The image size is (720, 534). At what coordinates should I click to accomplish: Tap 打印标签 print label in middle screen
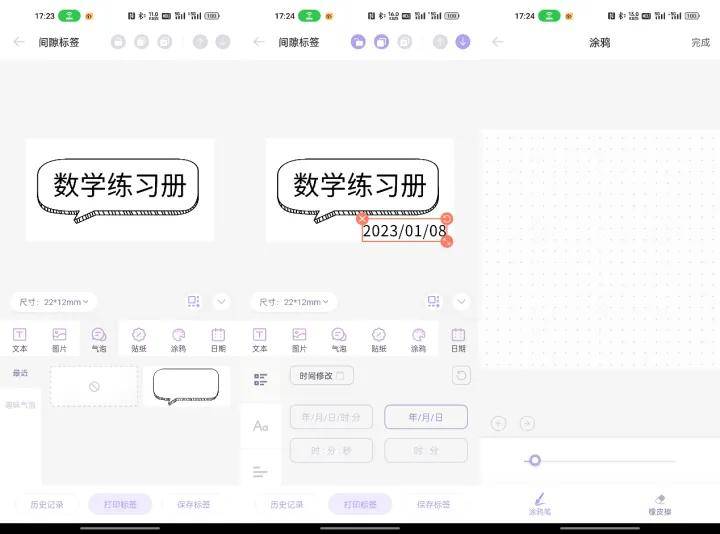tap(360, 504)
